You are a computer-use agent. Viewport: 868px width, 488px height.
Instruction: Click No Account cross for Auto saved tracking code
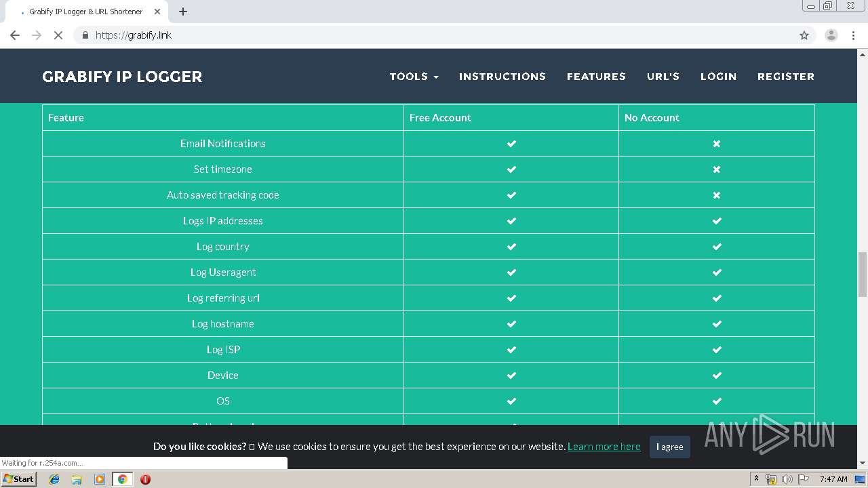coord(717,195)
